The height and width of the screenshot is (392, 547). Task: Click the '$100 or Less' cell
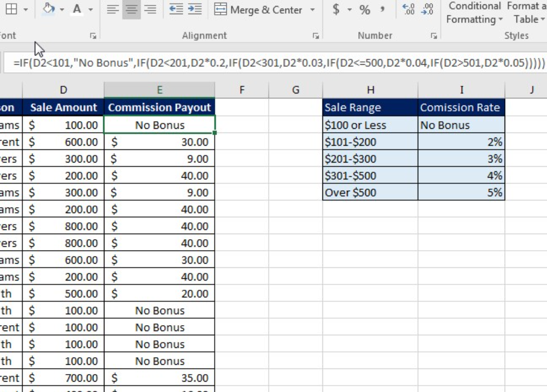370,125
